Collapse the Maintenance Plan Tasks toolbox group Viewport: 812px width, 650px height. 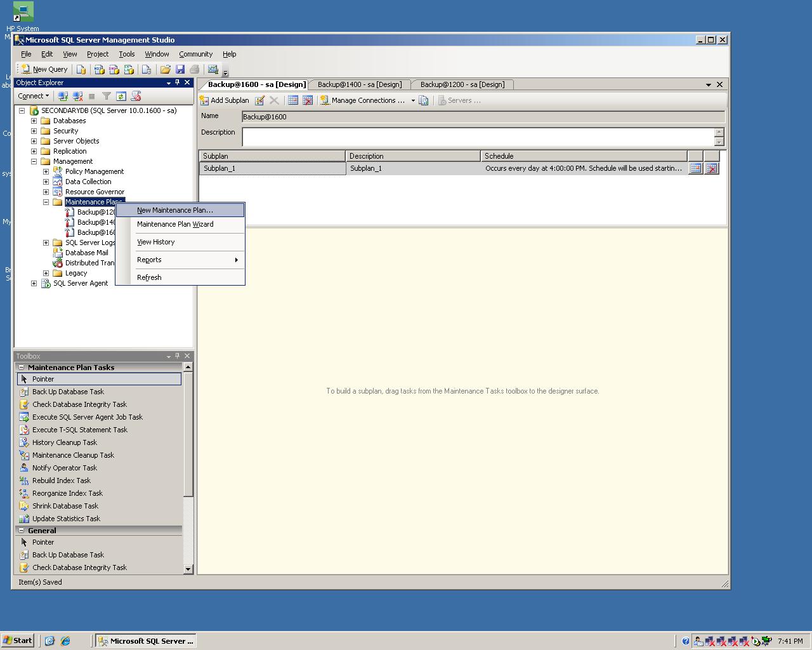click(x=22, y=368)
